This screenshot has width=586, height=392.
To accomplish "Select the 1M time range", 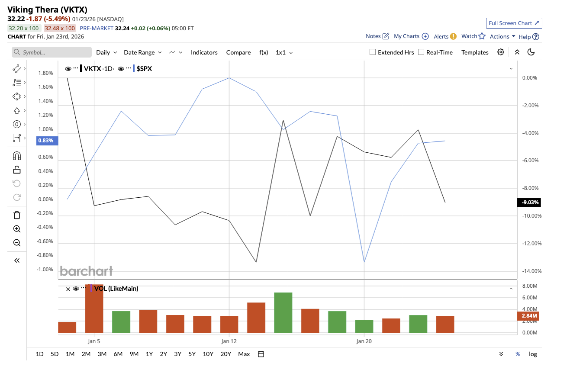I will coord(70,354).
